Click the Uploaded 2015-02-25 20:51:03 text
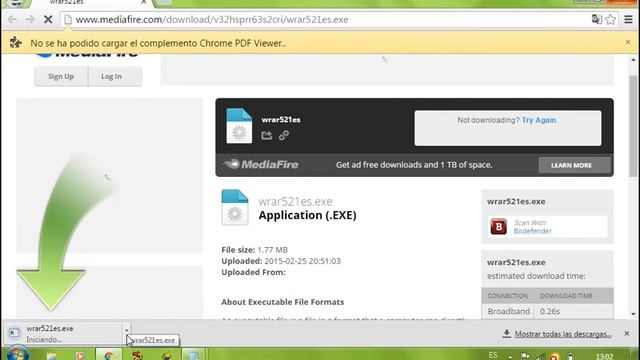Image resolution: width=640 pixels, height=360 pixels. point(281,261)
